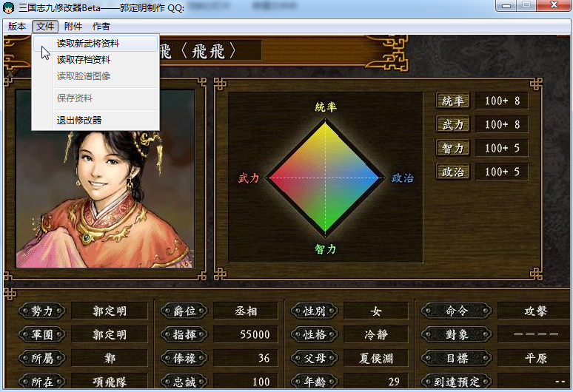Click the app icon in the title bar

tap(8, 7)
